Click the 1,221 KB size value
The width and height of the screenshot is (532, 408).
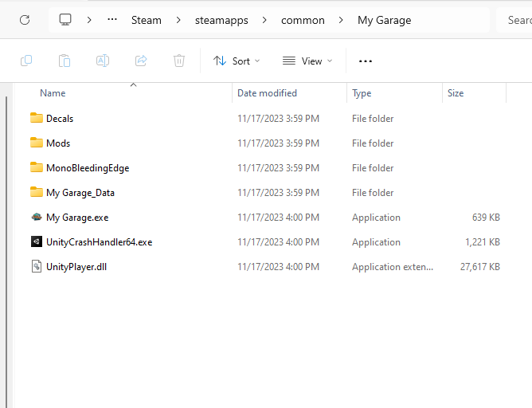[483, 242]
